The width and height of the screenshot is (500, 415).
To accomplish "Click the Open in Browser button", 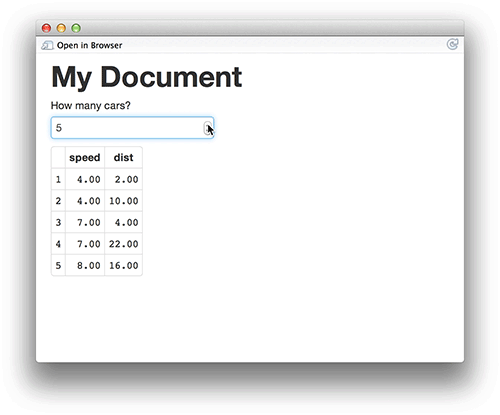I will click(x=82, y=45).
